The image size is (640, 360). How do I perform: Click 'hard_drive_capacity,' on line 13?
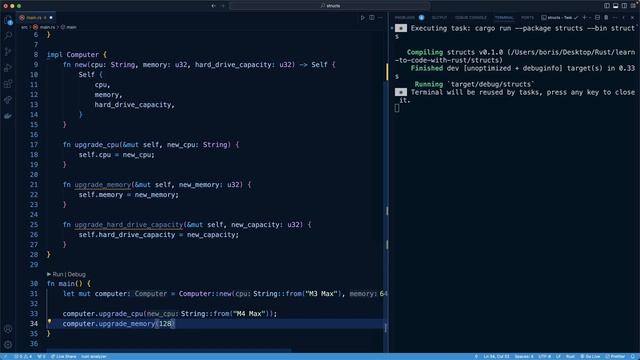click(135, 104)
